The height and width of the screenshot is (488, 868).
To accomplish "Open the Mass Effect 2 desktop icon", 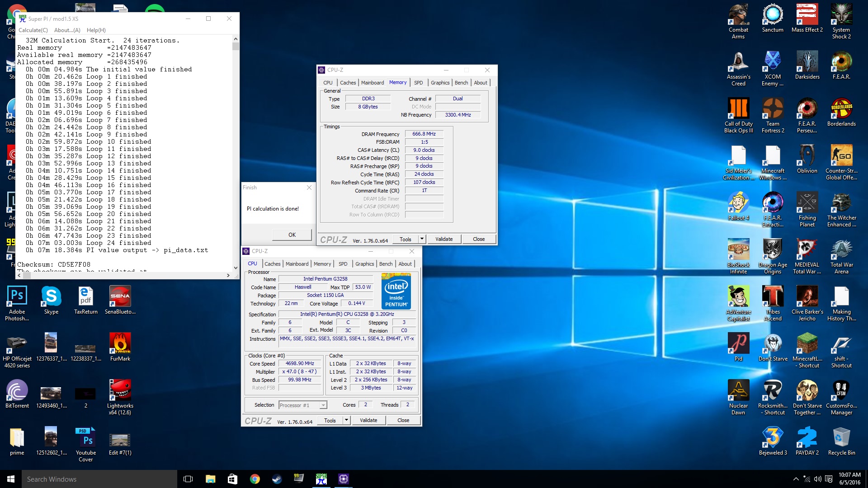I will 807,18.
